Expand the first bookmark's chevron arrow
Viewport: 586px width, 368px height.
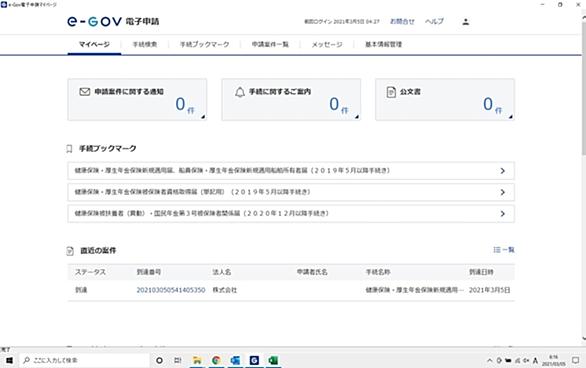pyautogui.click(x=503, y=171)
